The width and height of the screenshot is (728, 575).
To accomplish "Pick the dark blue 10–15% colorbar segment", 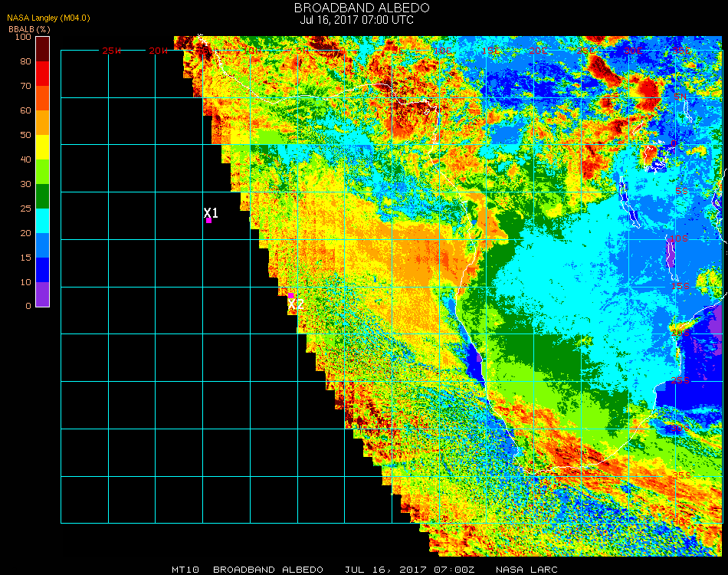I will click(43, 270).
